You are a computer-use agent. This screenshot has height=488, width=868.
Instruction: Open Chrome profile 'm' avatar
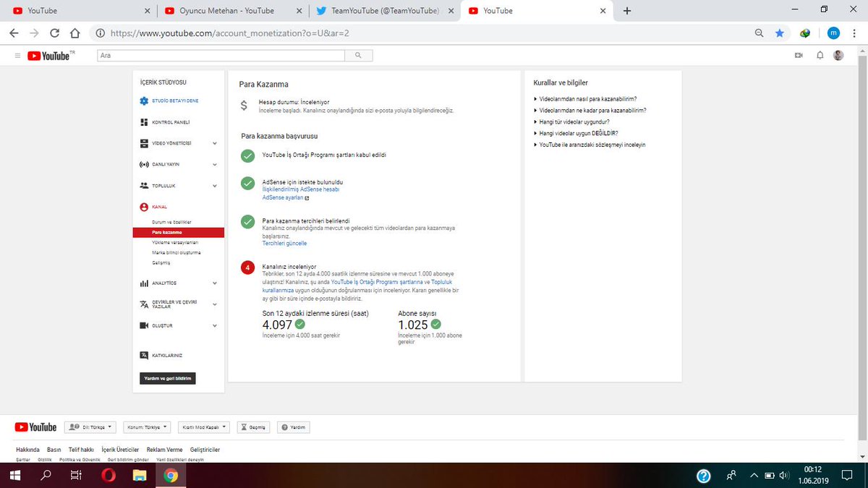[833, 33]
